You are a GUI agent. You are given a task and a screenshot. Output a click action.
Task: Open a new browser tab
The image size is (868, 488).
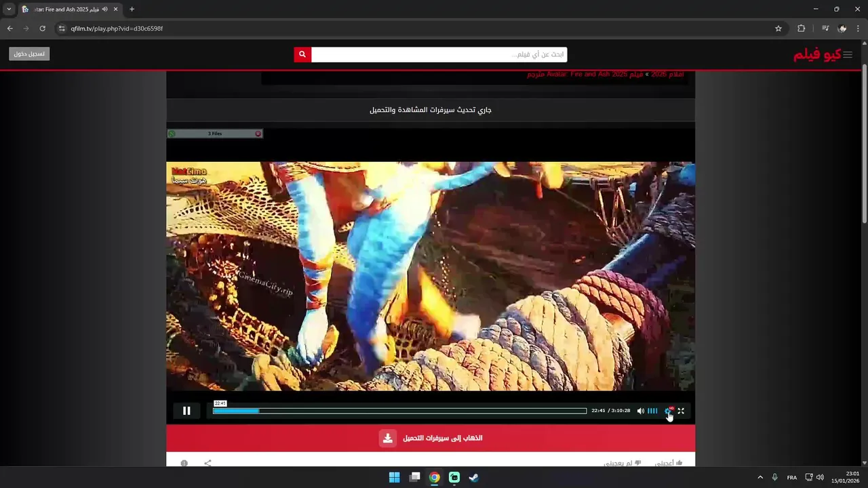[132, 9]
